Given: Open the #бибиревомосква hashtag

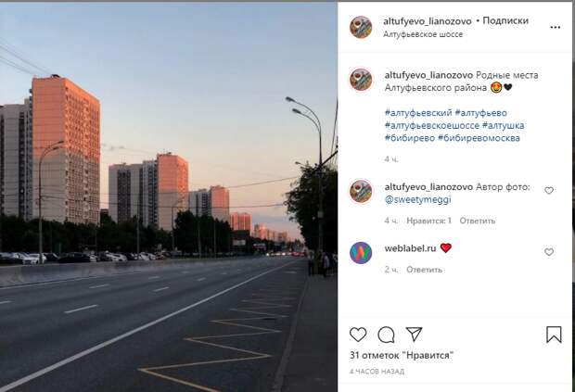Looking at the screenshot, I should 479,138.
